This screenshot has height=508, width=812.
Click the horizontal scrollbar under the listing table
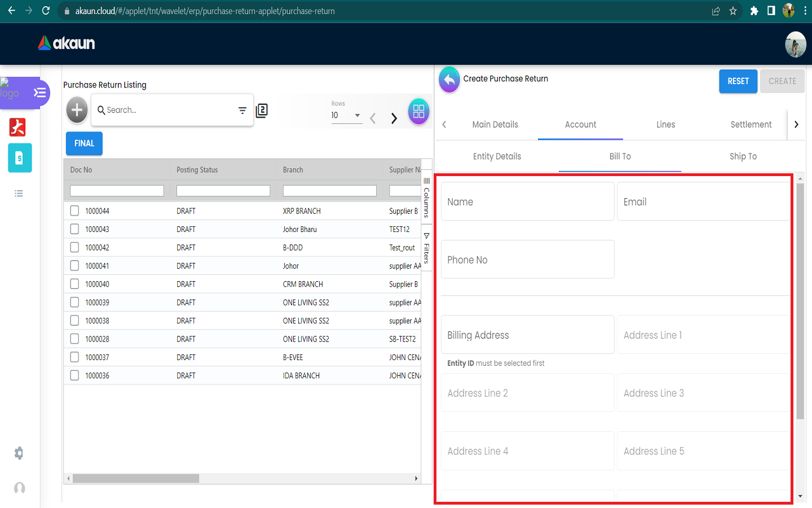pos(136,479)
